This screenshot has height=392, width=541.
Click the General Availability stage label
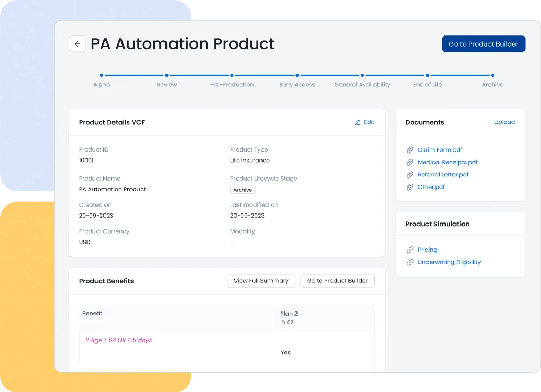coord(362,85)
